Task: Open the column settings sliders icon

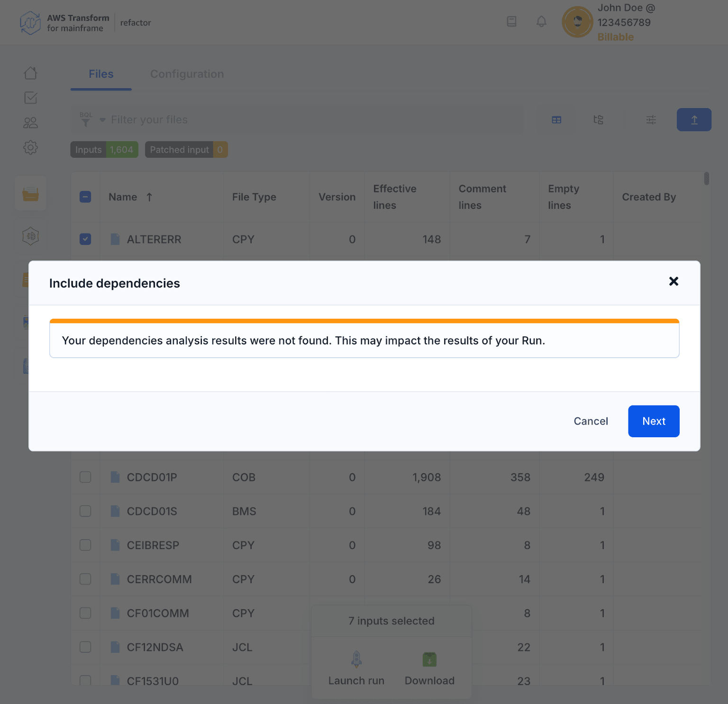Action: click(651, 120)
